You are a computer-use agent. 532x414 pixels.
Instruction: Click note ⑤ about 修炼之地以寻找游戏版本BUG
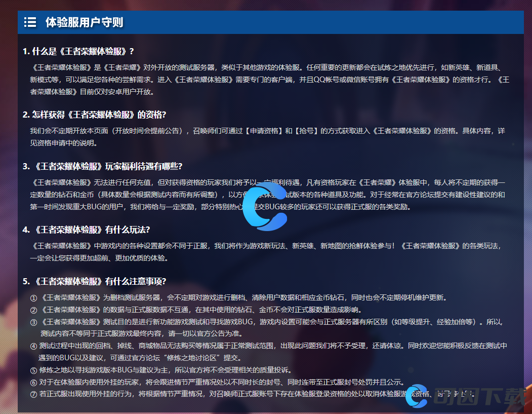[161, 370]
